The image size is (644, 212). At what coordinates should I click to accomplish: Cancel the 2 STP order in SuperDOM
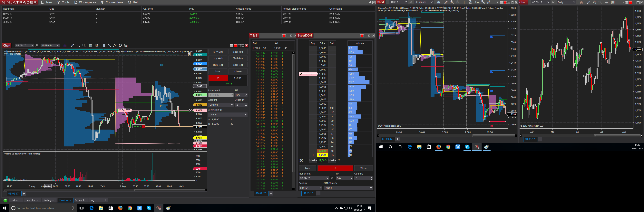click(301, 74)
